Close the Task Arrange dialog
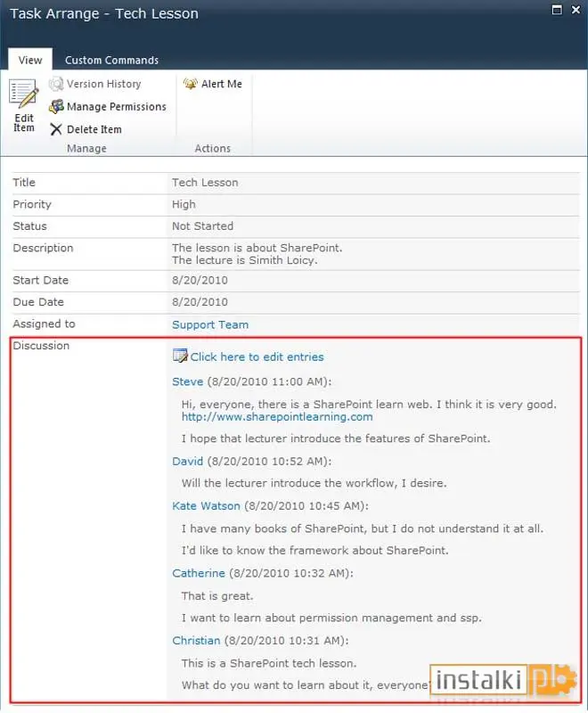The height and width of the screenshot is (713, 588). tap(576, 10)
